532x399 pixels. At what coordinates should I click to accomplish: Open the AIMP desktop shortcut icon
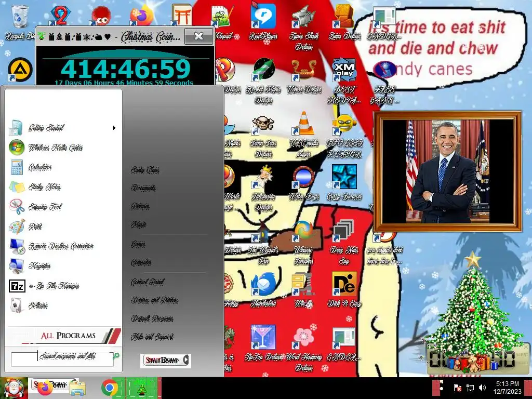click(20, 70)
